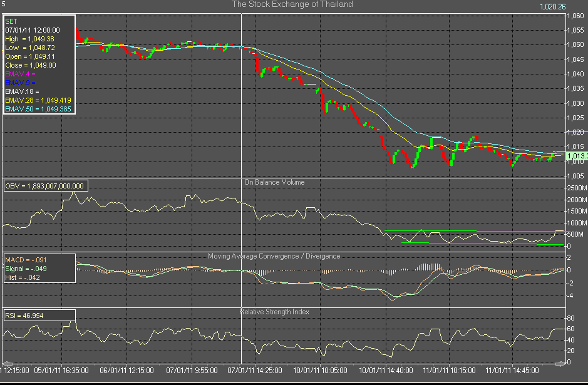Select the EMAV.28 = 1,049.419 legend entry
Viewport: 588px width, 385px height.
(38, 100)
